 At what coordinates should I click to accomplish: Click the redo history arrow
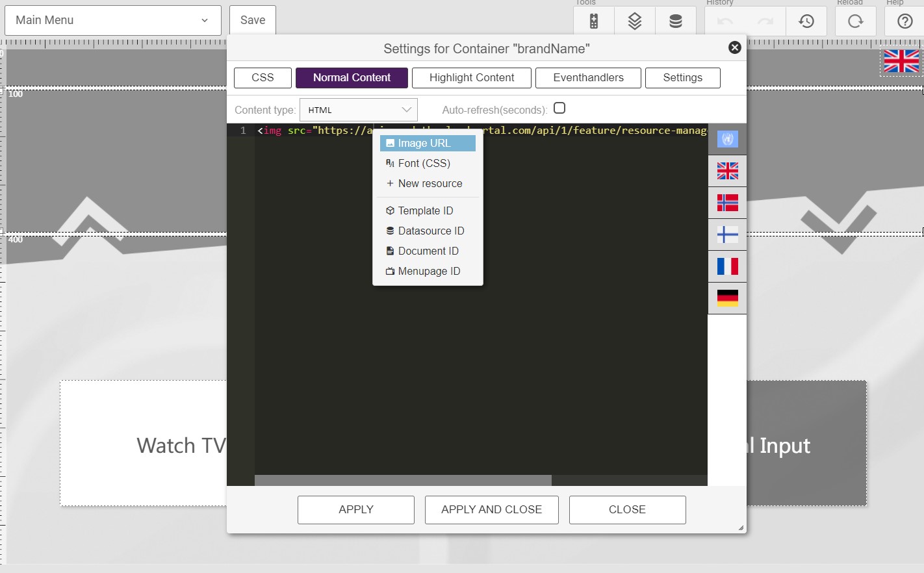pos(765,21)
